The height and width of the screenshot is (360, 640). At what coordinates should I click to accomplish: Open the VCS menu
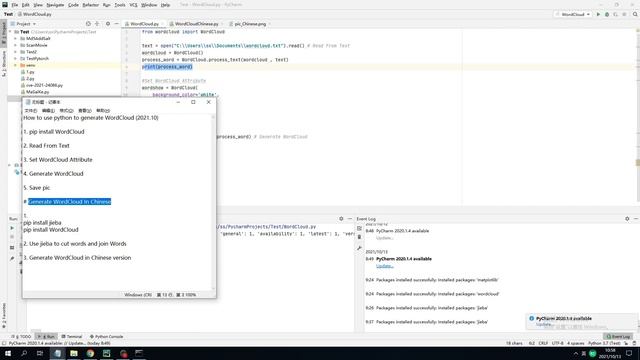(x=133, y=5)
